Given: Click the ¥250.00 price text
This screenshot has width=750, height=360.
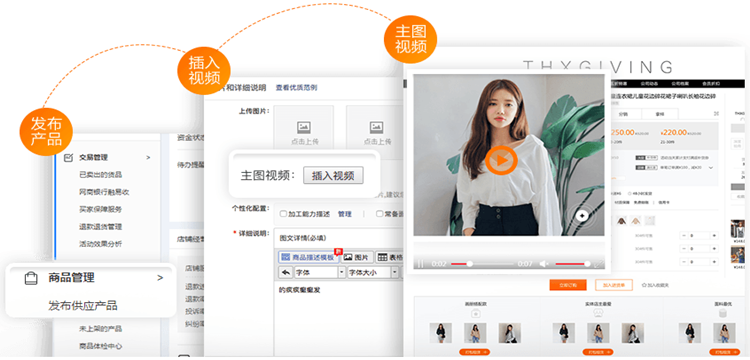Looking at the screenshot, I should (x=622, y=132).
